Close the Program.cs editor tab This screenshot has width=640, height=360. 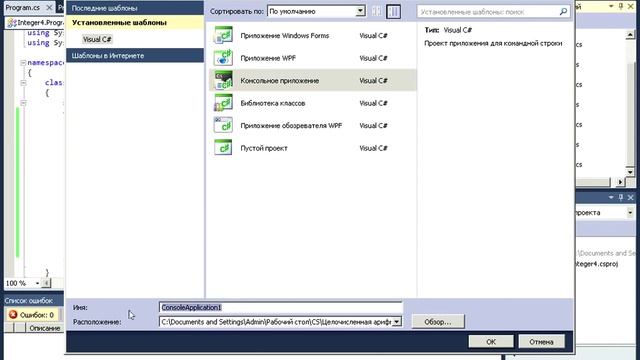point(49,7)
